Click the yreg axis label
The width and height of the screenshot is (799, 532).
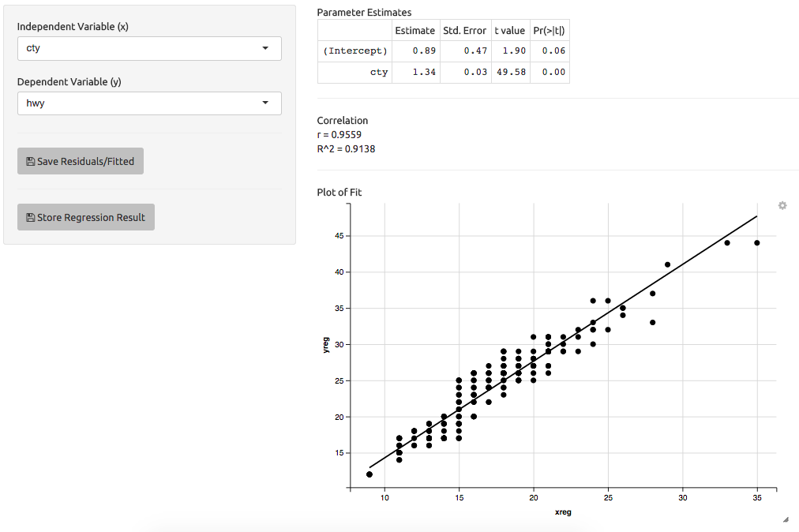coord(326,345)
